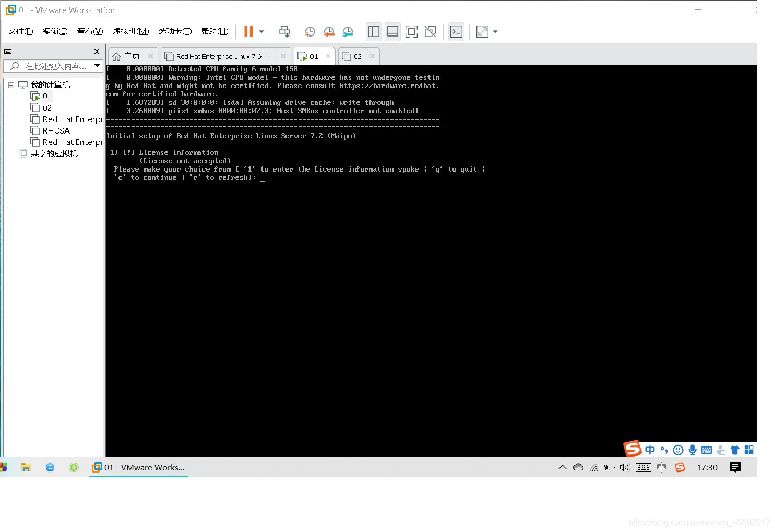Image resolution: width=775 pixels, height=532 pixels.
Task: Open the power options dropdown arrow
Action: point(261,32)
